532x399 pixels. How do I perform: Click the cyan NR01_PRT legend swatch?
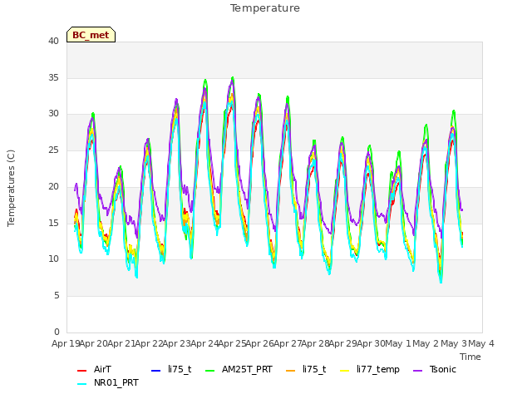coord(81,384)
